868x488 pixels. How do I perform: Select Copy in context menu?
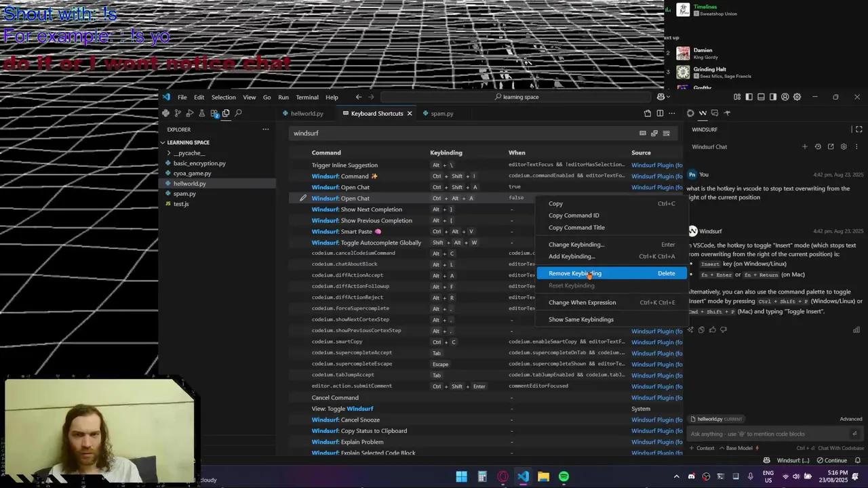coord(612,203)
